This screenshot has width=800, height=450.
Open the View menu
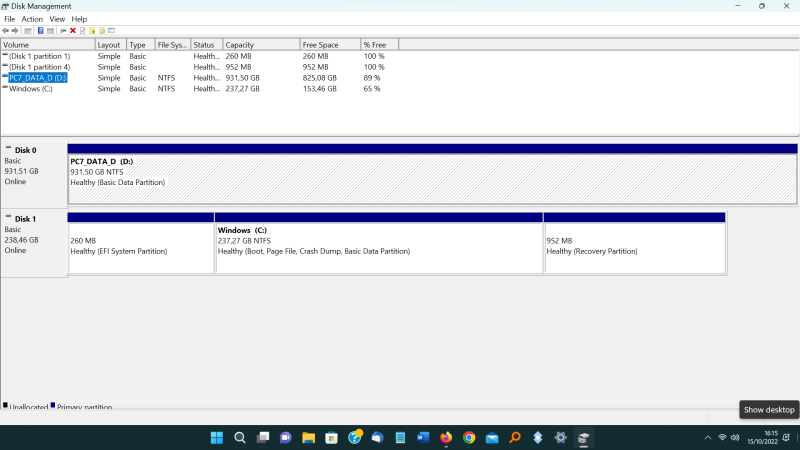point(57,19)
